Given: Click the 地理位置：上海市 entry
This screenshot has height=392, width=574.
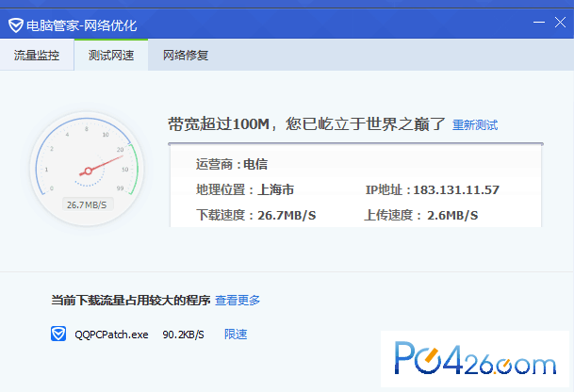Looking at the screenshot, I should click(x=245, y=189).
